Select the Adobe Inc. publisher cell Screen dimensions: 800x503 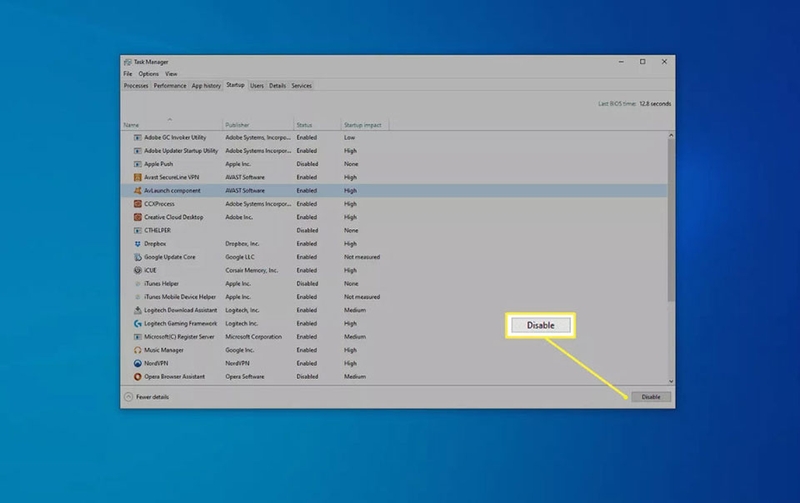239,217
